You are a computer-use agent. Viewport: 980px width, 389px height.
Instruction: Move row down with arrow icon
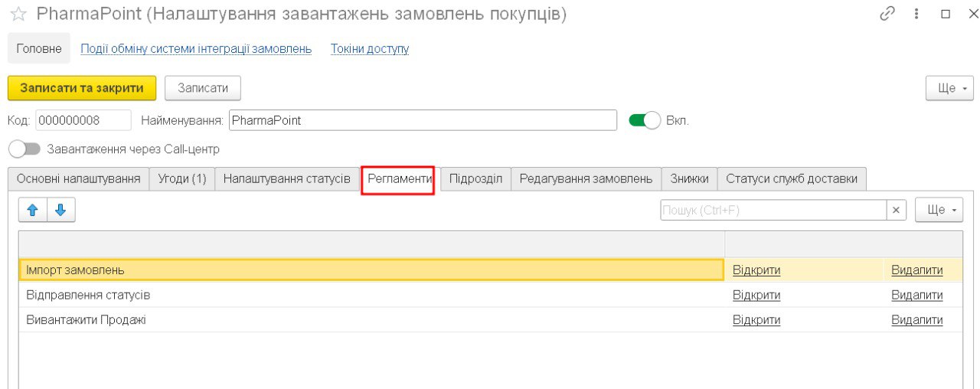click(x=60, y=210)
